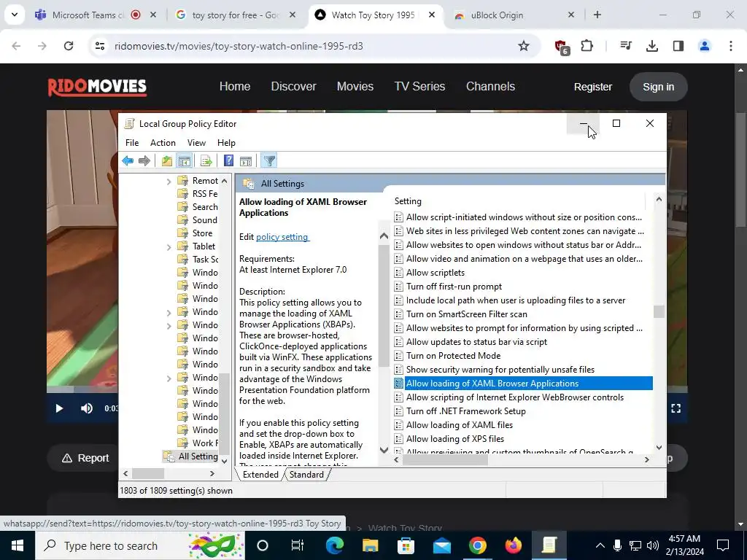Click the Register link
This screenshot has height=560, width=747.
pyautogui.click(x=592, y=87)
